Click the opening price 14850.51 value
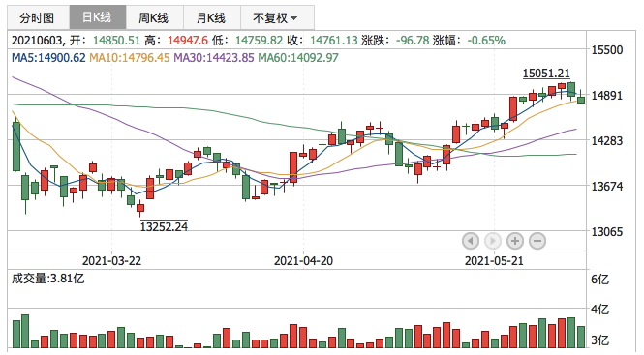 pyautogui.click(x=116, y=41)
